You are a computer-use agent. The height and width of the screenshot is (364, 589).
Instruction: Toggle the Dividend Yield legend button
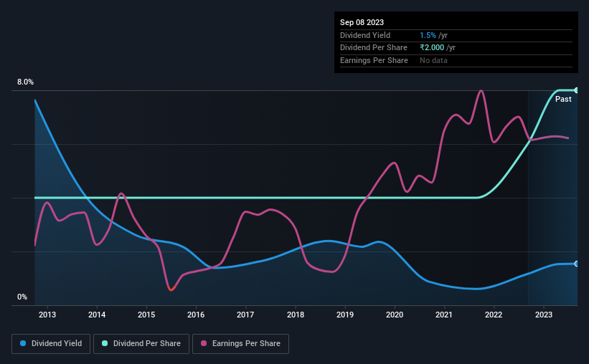coord(51,344)
